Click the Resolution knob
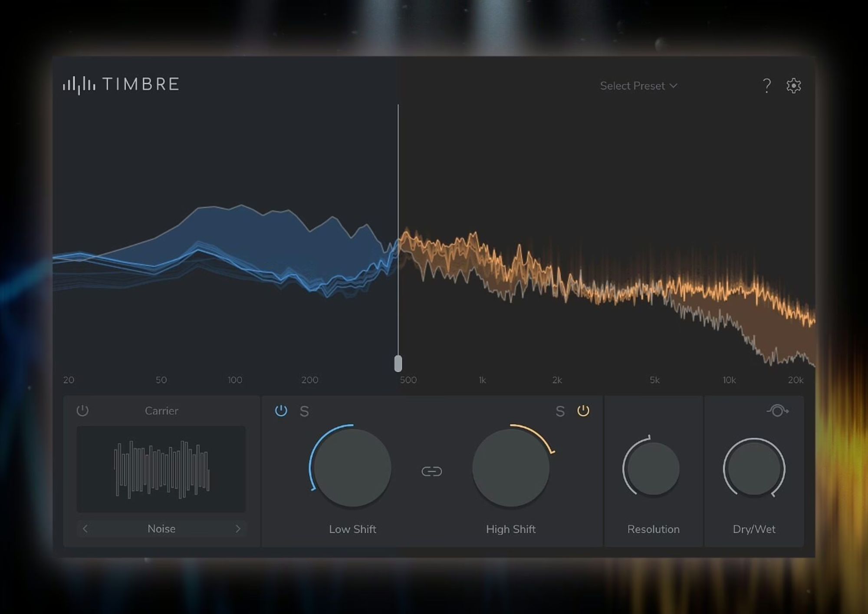 [653, 469]
